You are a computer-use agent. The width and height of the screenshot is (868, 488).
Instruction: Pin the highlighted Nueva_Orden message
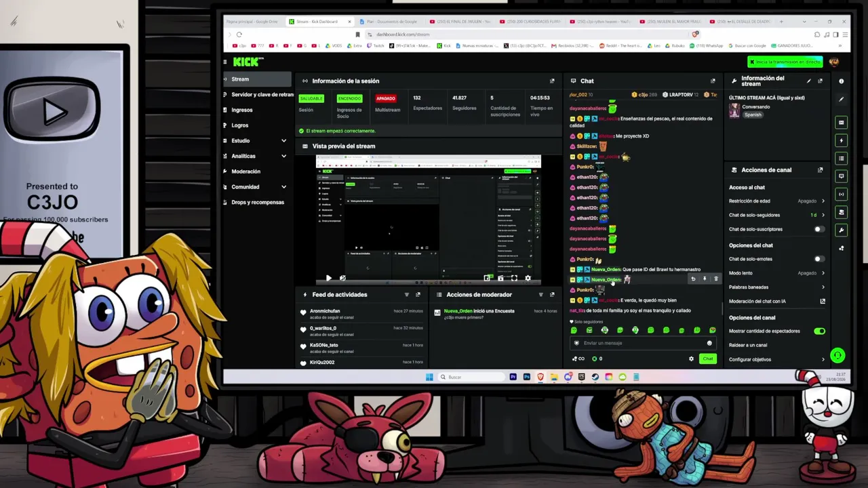[x=704, y=279]
